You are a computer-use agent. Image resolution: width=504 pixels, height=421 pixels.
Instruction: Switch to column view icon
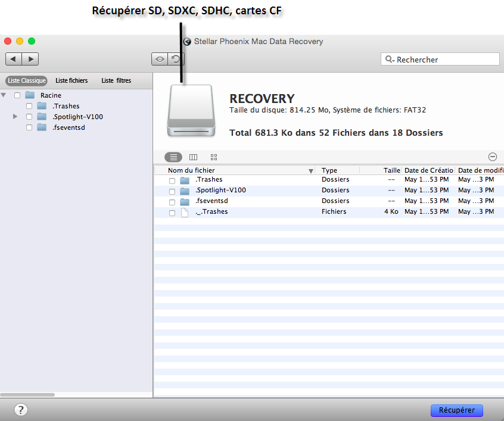point(193,157)
